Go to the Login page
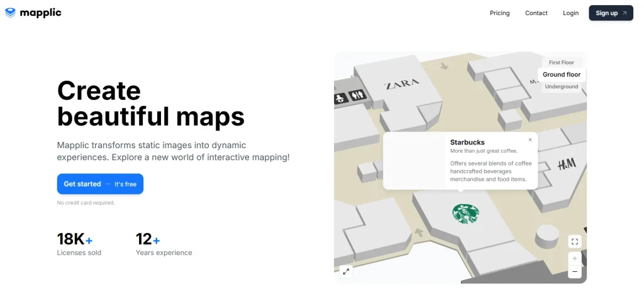 coord(570,13)
